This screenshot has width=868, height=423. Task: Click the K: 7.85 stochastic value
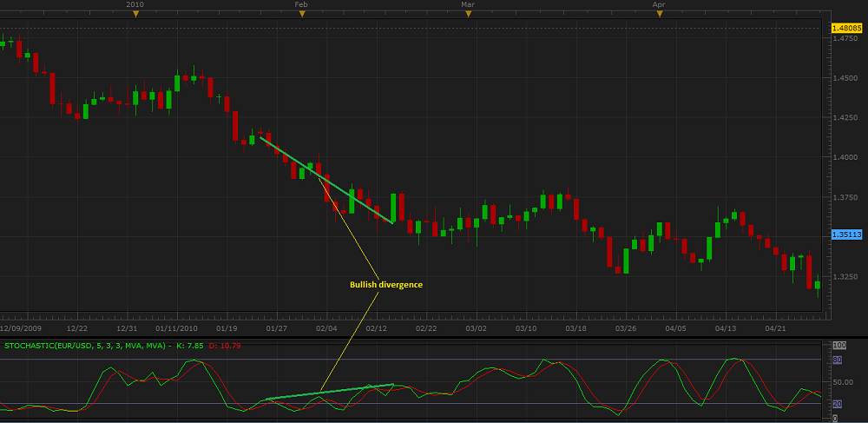tap(191, 346)
